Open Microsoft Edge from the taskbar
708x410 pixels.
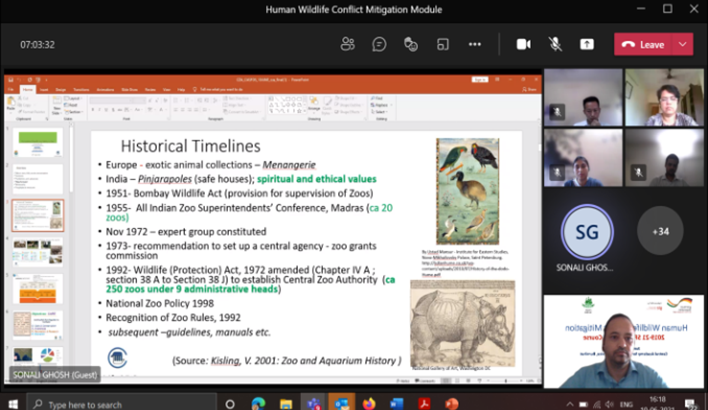coord(258,403)
